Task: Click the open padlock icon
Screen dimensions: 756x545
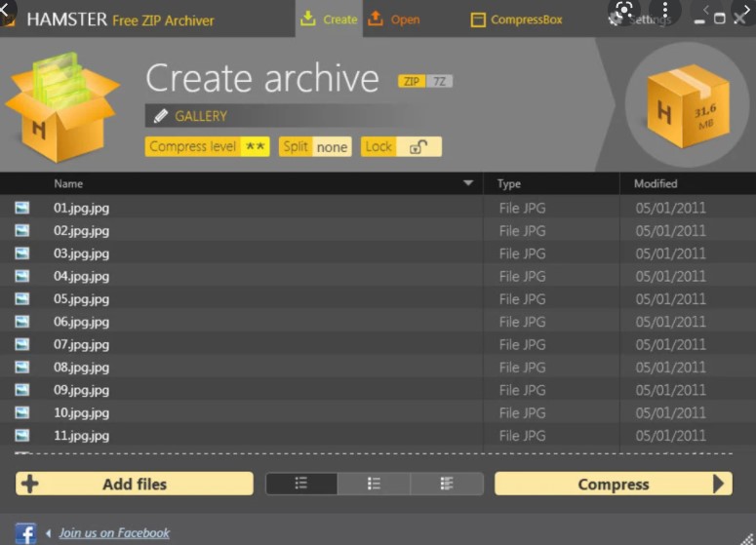Action: tap(418, 146)
